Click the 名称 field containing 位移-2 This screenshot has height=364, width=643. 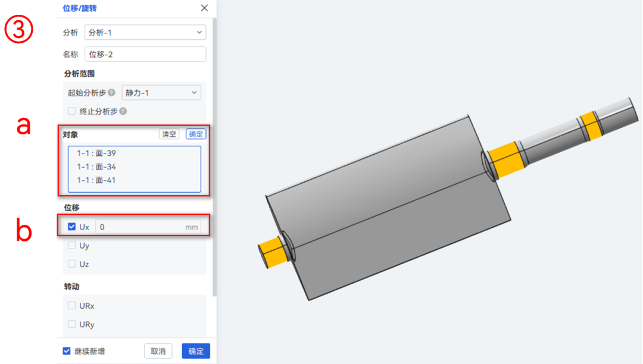coord(145,54)
